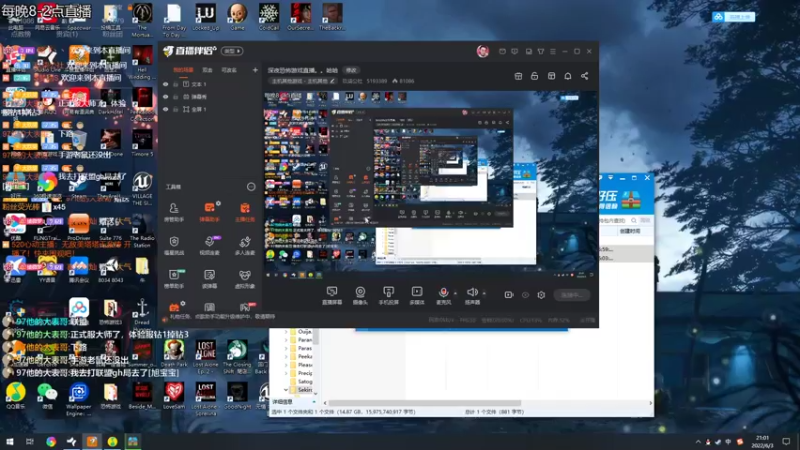
Task: Toggle the lock on 弹幕秀 source
Action: (176, 96)
